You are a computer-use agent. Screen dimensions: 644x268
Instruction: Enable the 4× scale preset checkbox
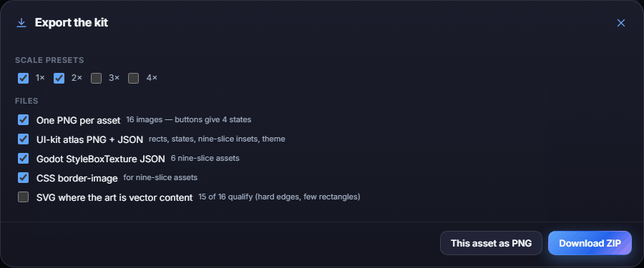tap(134, 78)
